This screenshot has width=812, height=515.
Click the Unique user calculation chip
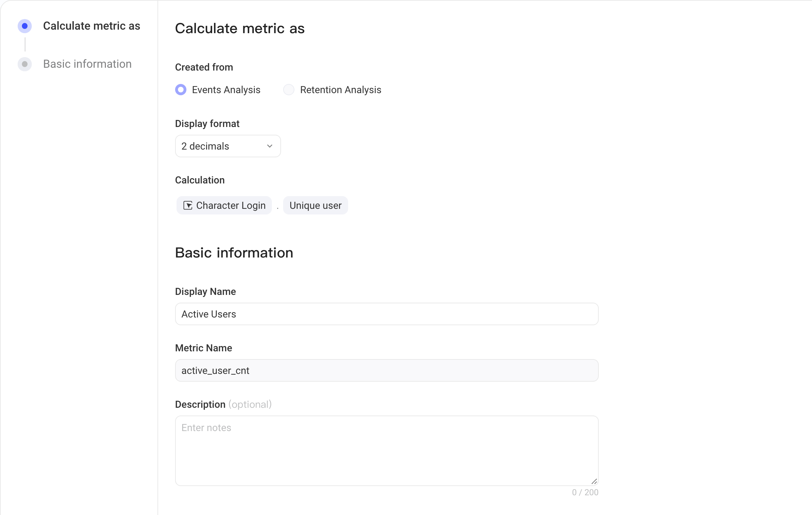316,205
